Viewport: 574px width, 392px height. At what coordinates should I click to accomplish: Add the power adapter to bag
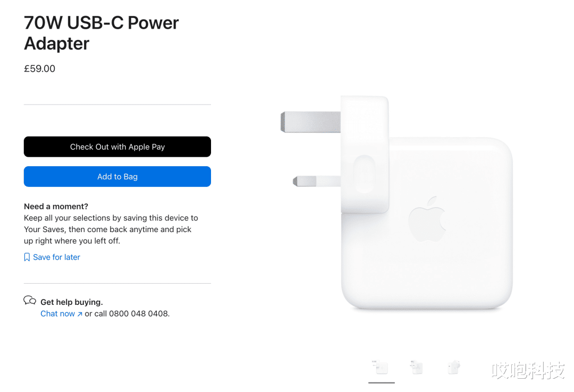click(117, 176)
